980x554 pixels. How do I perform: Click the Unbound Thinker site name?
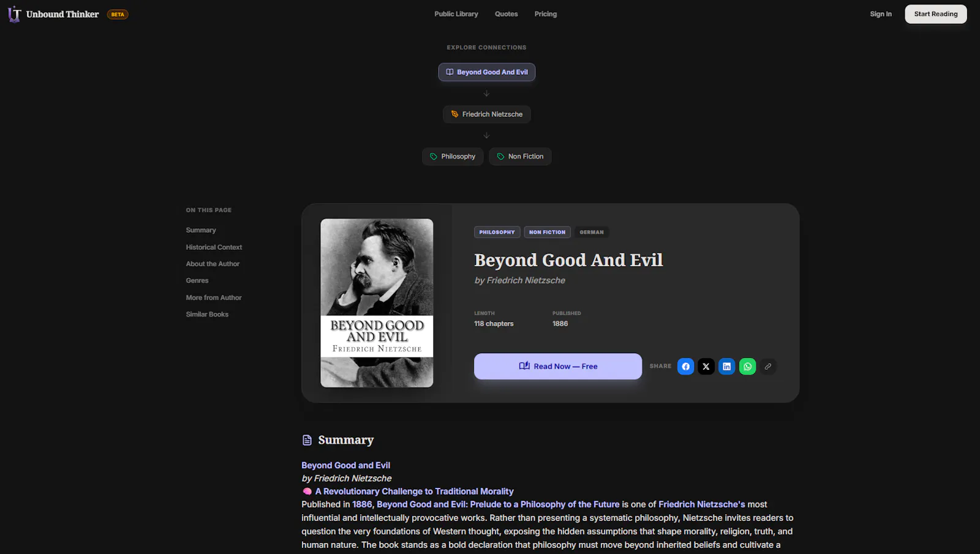pos(62,14)
